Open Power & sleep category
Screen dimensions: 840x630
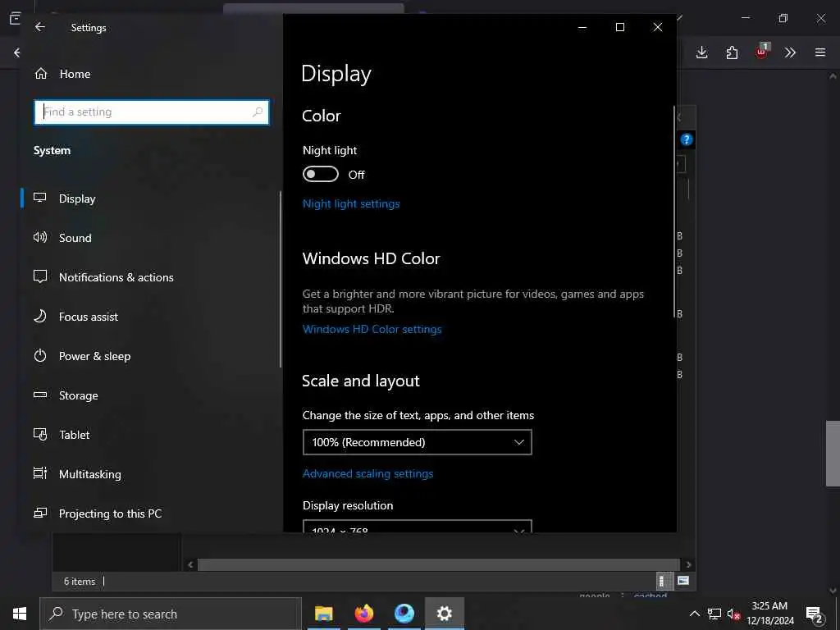click(150, 356)
